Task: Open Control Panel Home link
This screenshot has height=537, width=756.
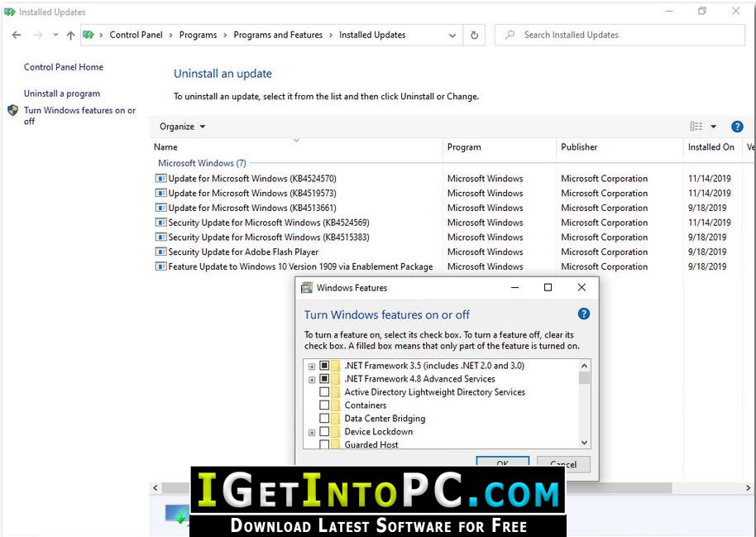Action: 64,67
